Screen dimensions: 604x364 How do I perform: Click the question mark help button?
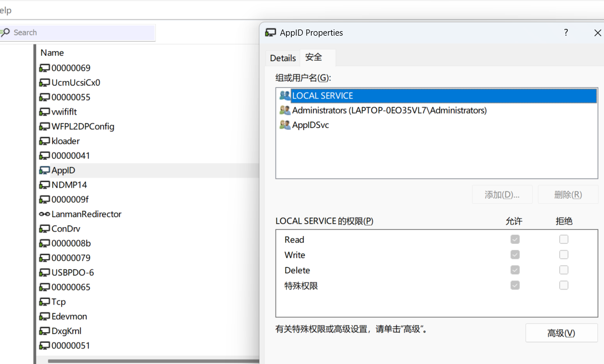pyautogui.click(x=566, y=33)
